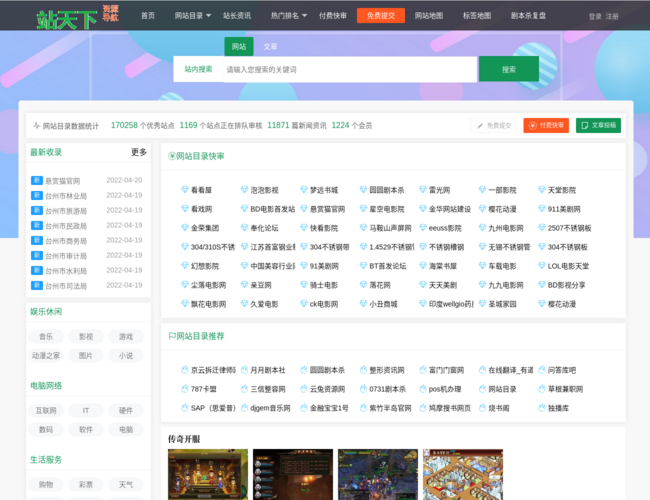Open 台州市旅游局 in latest list
The height and width of the screenshot is (500, 650).
66,211
